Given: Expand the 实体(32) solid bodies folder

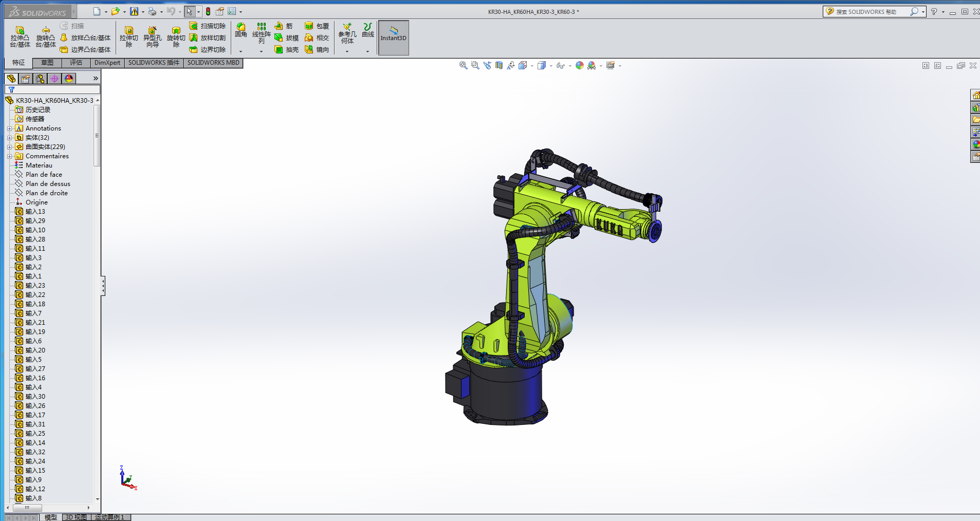Looking at the screenshot, I should (x=10, y=138).
